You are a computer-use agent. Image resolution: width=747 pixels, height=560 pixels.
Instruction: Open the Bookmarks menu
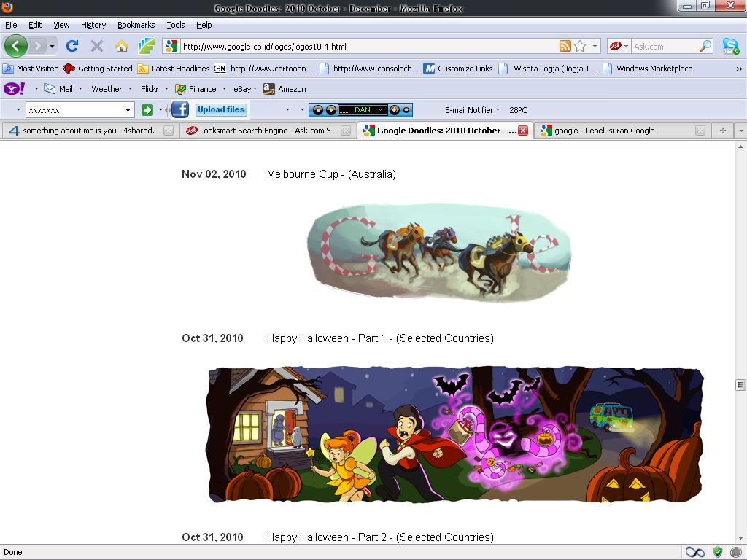tap(136, 25)
